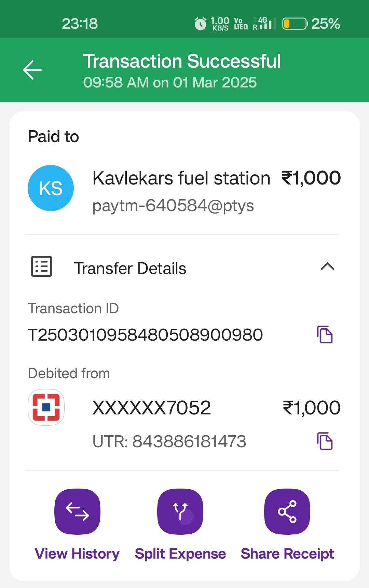Click the Share Receipt label
The height and width of the screenshot is (588, 369).
click(287, 553)
